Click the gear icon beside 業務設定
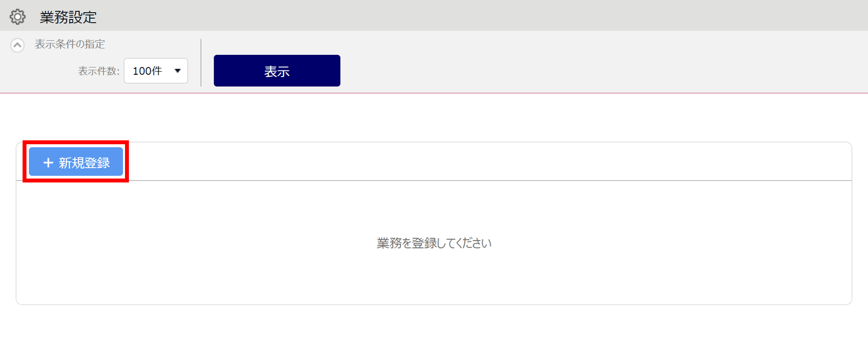 tap(17, 17)
